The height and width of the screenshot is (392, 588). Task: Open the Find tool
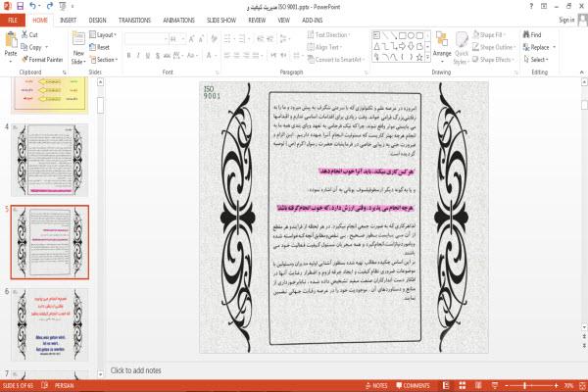pyautogui.click(x=532, y=34)
